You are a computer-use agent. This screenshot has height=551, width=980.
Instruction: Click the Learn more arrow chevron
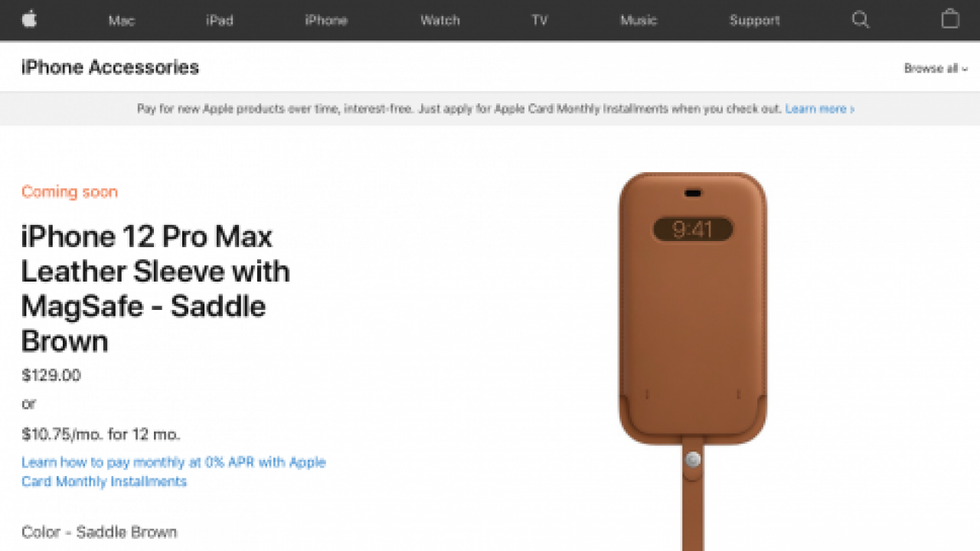point(853,109)
